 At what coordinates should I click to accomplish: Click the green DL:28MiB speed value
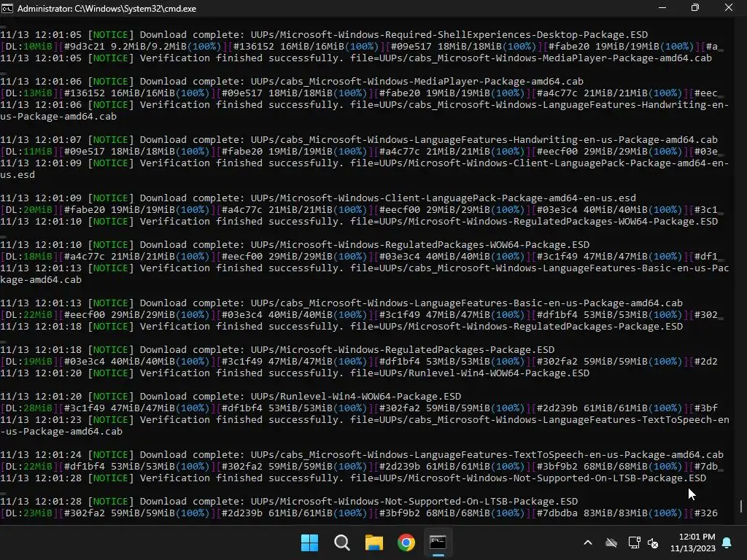point(38,408)
